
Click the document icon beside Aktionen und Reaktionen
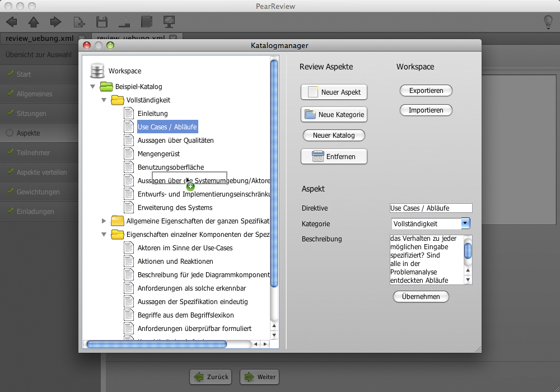pyautogui.click(x=129, y=262)
